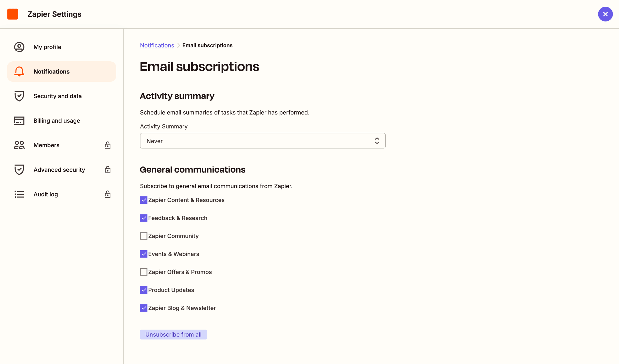This screenshot has width=619, height=364.
Task: Click the Security and data shield icon
Action: tap(19, 96)
